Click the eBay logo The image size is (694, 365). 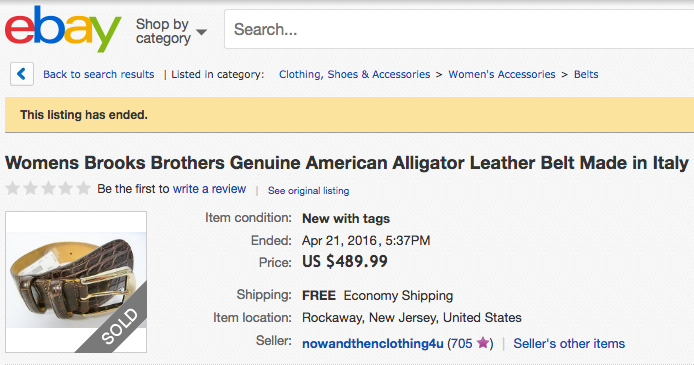63,30
